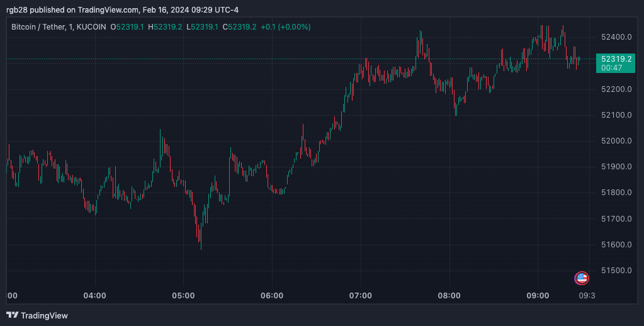Viewport: 644px width, 326px height.
Task: Open the US flag economic event icon
Action: point(582,278)
